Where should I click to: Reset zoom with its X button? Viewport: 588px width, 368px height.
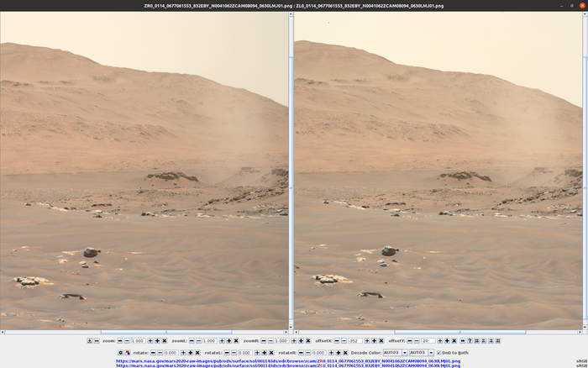coord(164,340)
